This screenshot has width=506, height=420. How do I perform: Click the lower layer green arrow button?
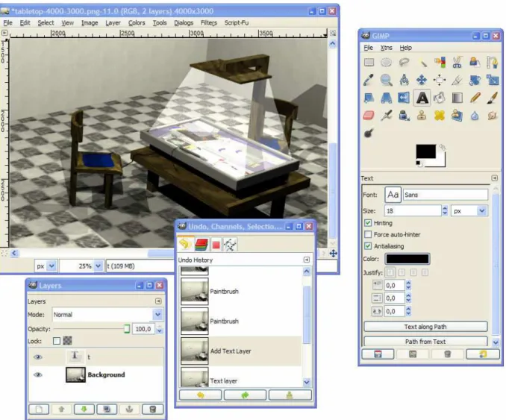pos(84,410)
